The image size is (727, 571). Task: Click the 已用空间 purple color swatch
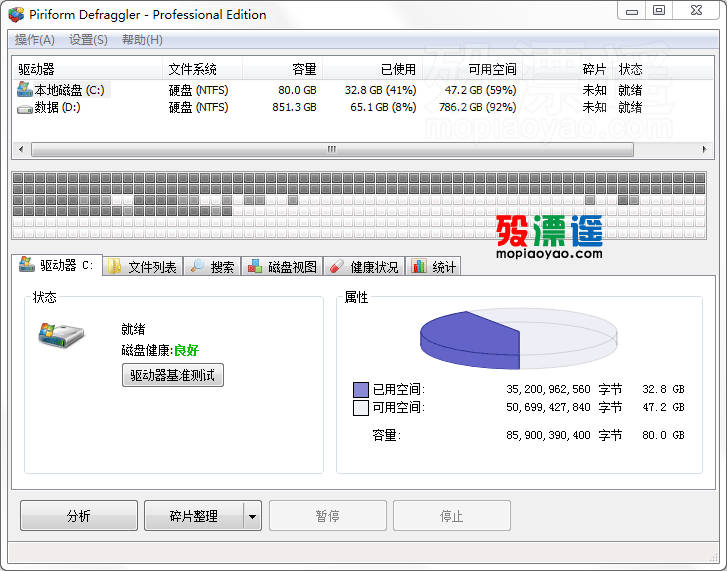click(x=361, y=389)
